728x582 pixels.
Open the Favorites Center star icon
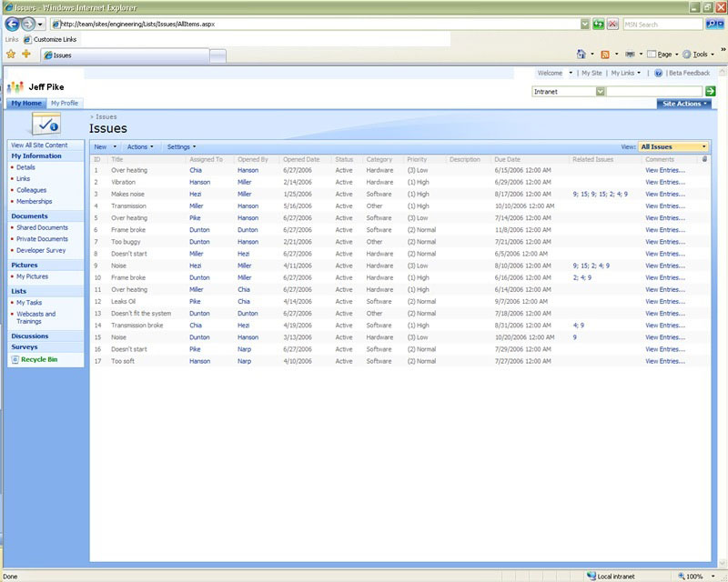tap(12, 55)
